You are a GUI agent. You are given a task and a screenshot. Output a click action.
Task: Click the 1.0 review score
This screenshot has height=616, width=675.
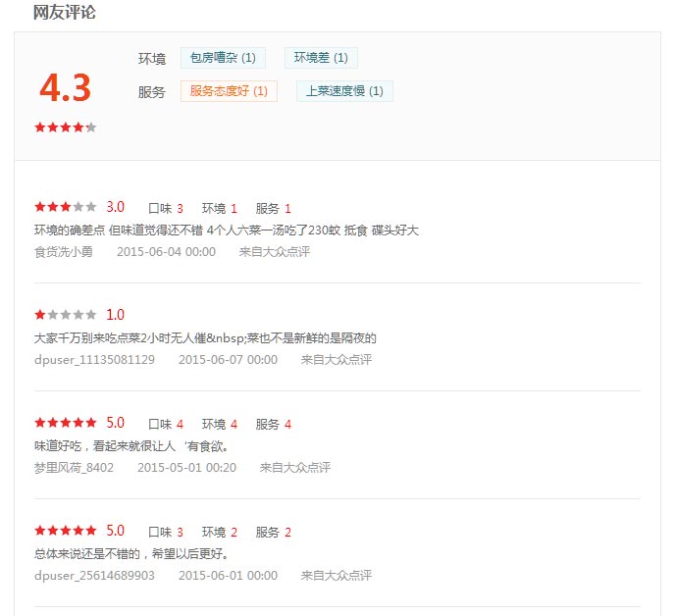(x=116, y=315)
